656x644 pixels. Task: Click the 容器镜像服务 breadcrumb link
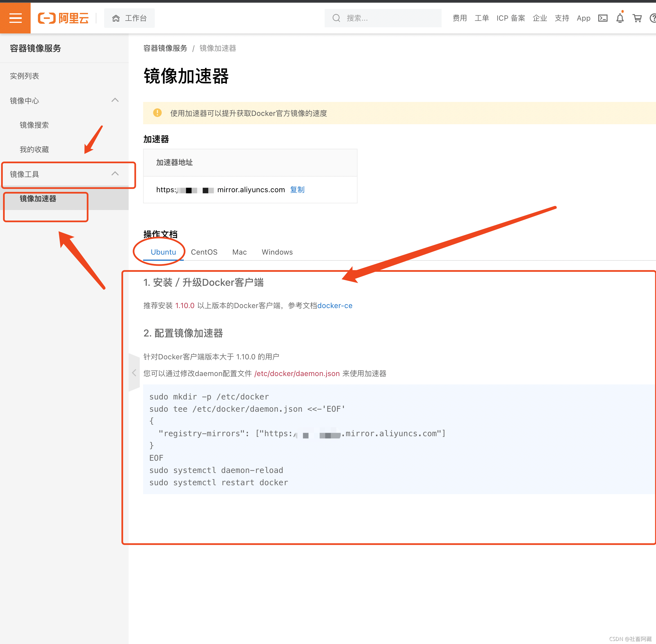pyautogui.click(x=165, y=48)
